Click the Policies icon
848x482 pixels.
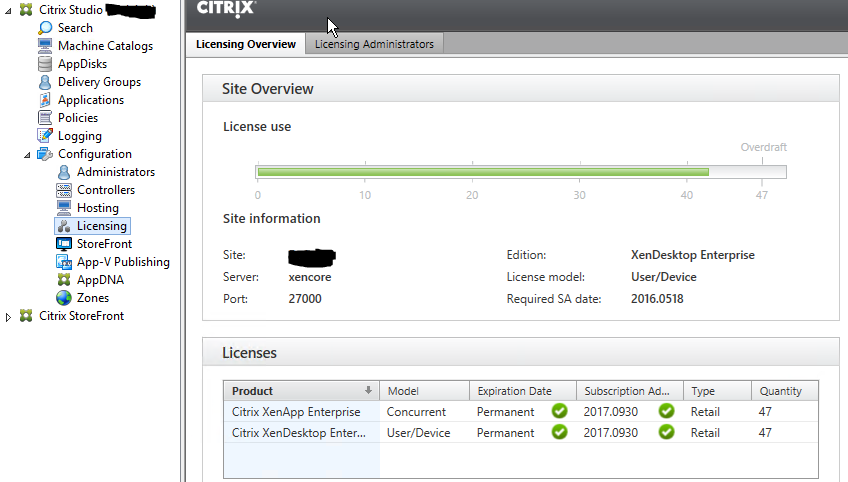coord(45,118)
